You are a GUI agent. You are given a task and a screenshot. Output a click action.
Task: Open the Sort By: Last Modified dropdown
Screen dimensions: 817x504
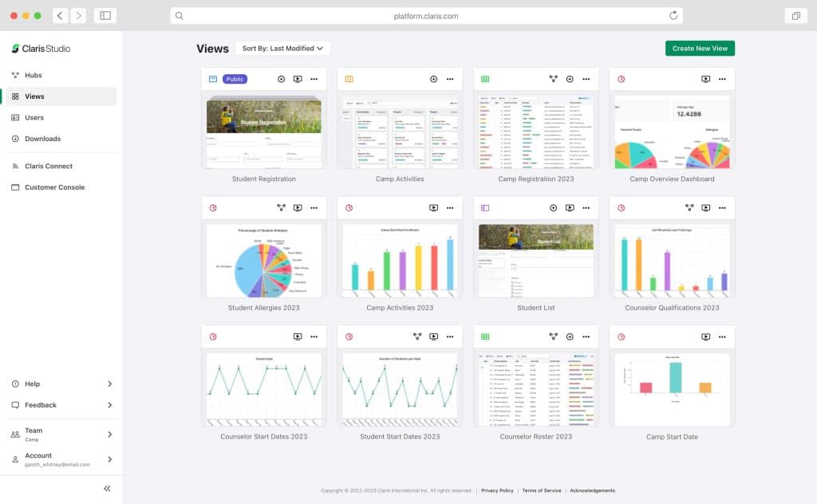(283, 49)
